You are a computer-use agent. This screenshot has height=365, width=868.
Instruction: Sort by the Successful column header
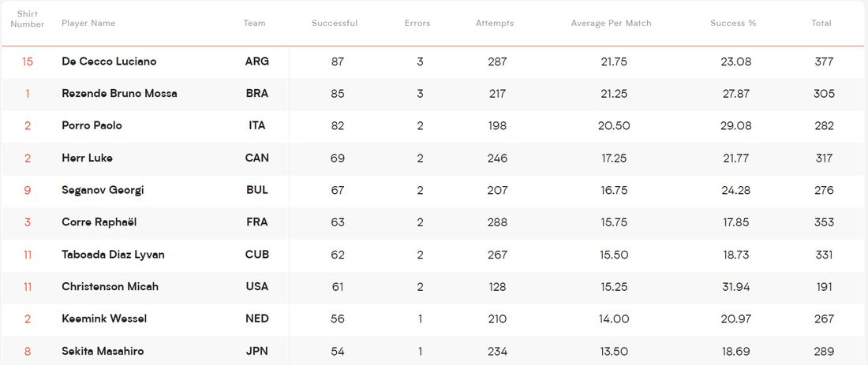pos(335,24)
